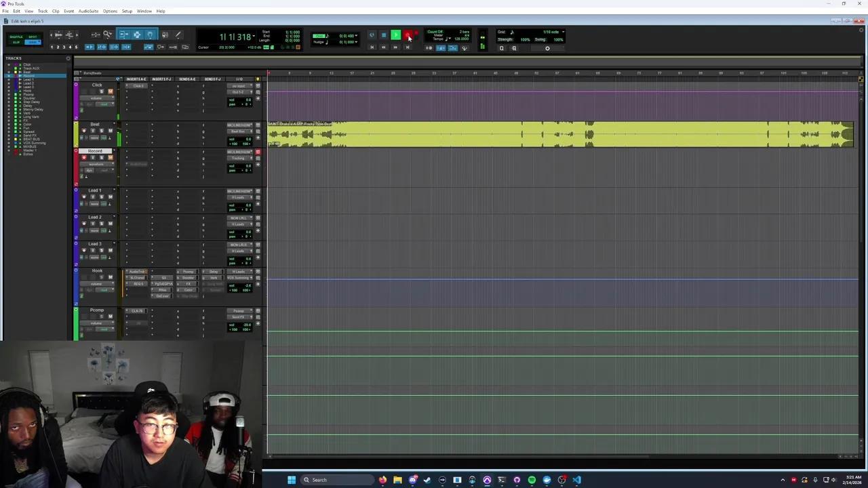The width and height of the screenshot is (868, 488).
Task: Solo the Lead 1 track
Action: tap(102, 197)
